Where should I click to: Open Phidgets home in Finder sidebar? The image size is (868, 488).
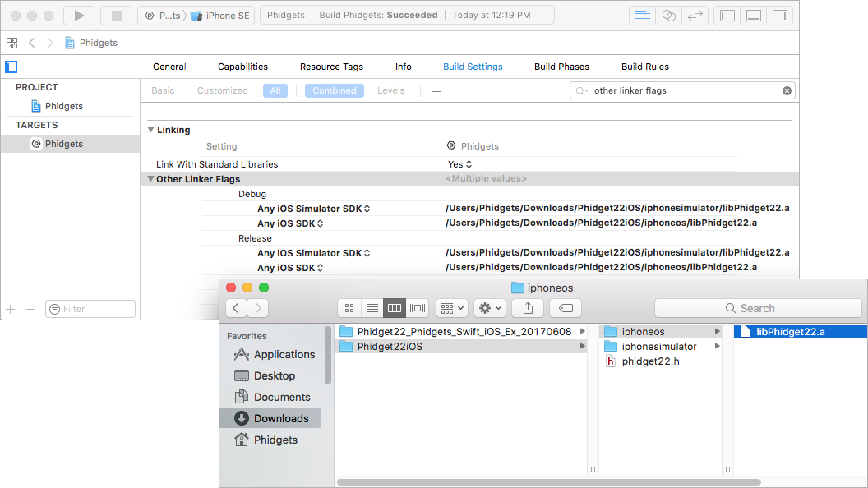266,440
